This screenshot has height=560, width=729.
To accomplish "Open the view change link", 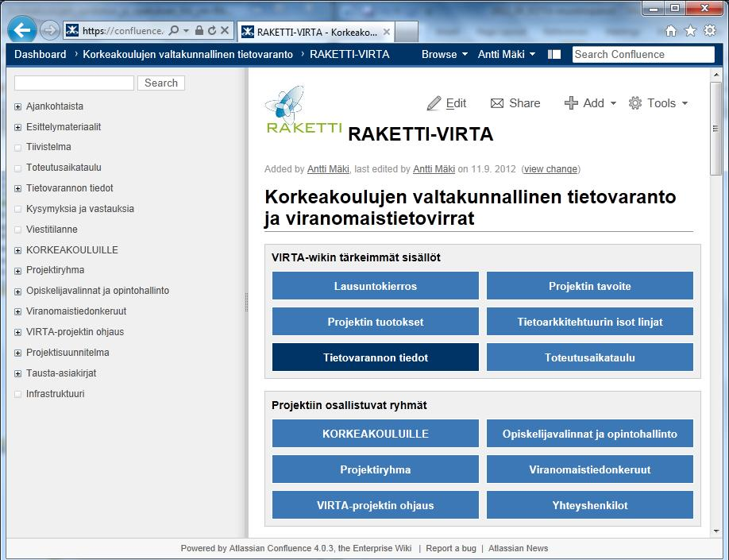I will tap(551, 169).
